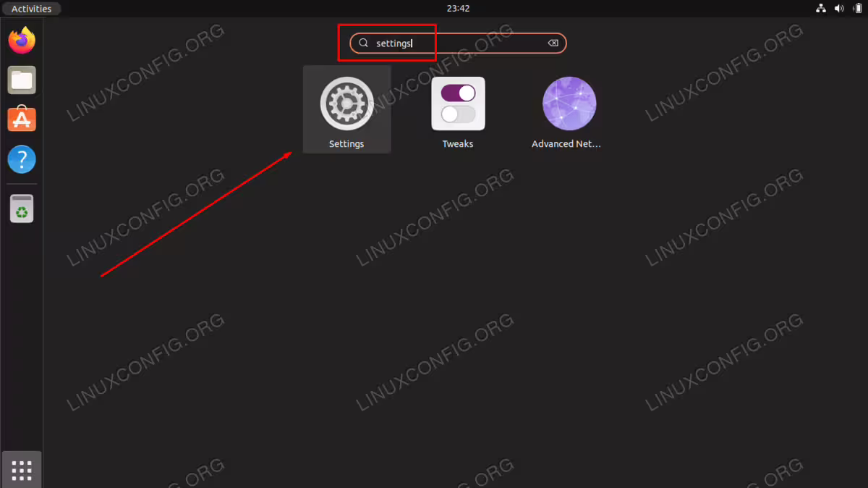
Task: Launch the Tweaks app icon
Action: (x=458, y=104)
